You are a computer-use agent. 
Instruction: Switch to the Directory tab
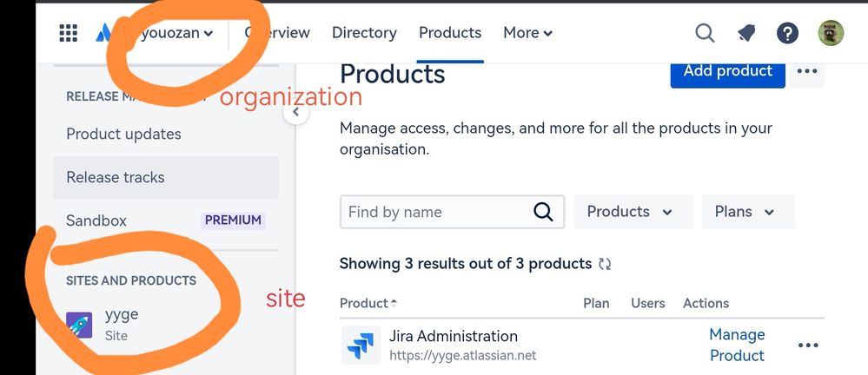(364, 33)
